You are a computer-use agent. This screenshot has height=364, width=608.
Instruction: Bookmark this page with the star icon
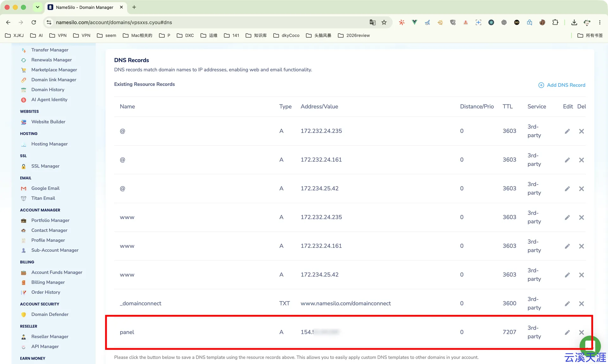pos(384,22)
